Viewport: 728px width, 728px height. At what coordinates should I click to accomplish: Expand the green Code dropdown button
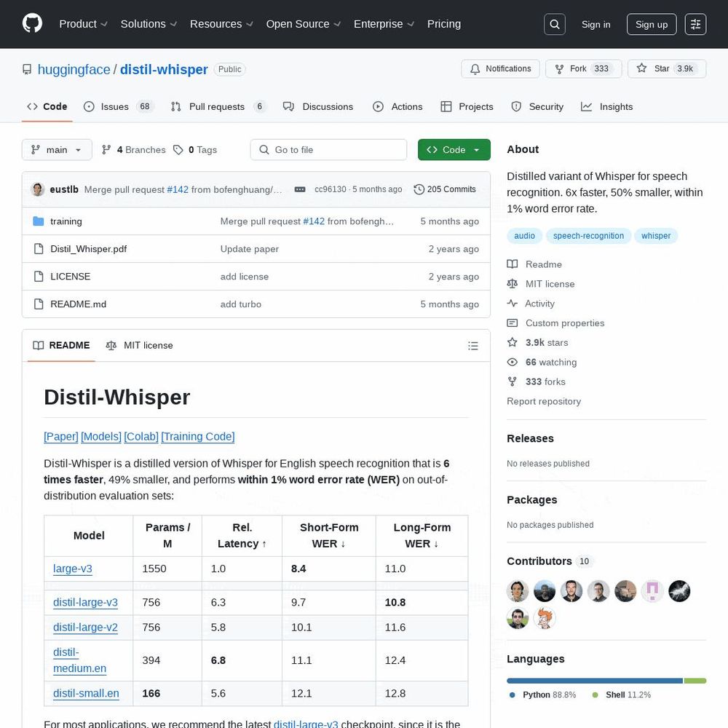tap(454, 150)
